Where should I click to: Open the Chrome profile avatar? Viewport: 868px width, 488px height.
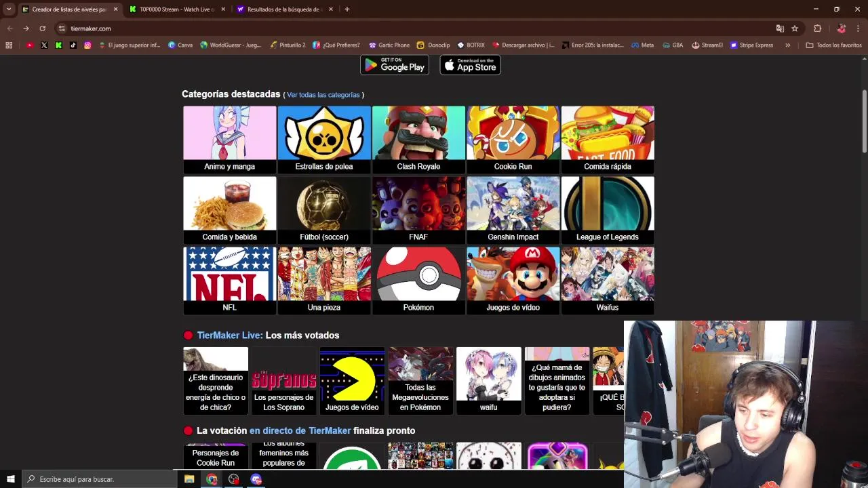click(841, 28)
